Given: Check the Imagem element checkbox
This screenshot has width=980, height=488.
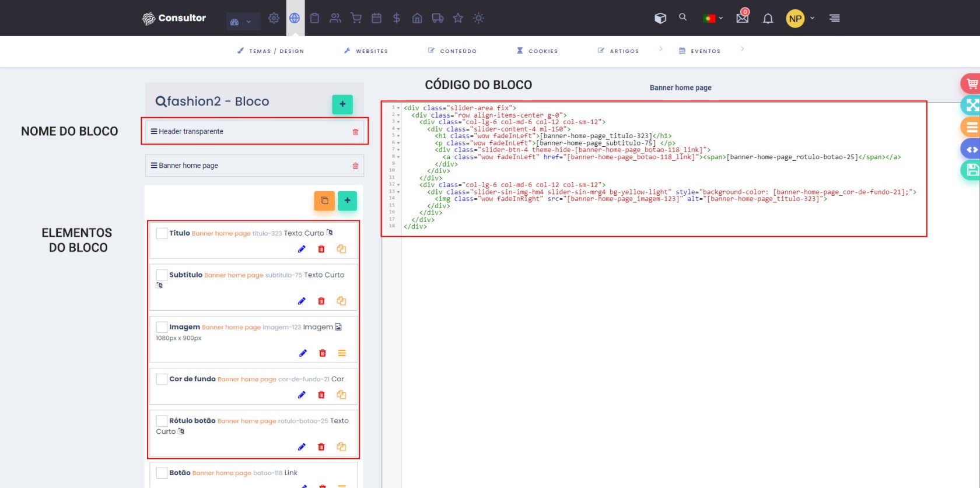Looking at the screenshot, I should pos(162,327).
